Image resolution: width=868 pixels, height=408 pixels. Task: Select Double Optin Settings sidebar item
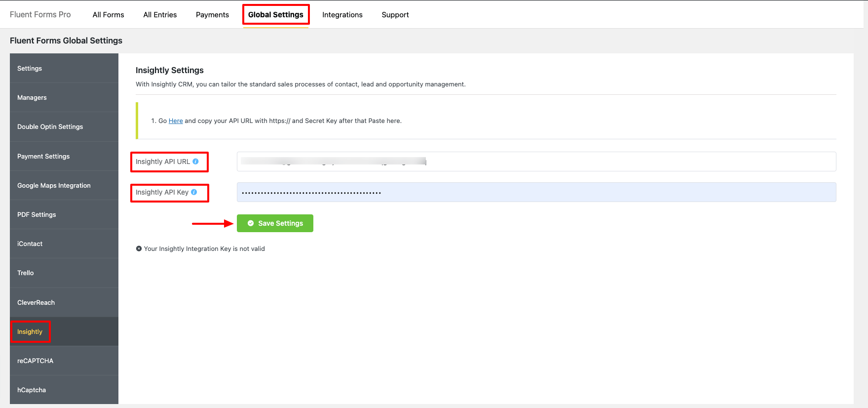click(x=64, y=126)
